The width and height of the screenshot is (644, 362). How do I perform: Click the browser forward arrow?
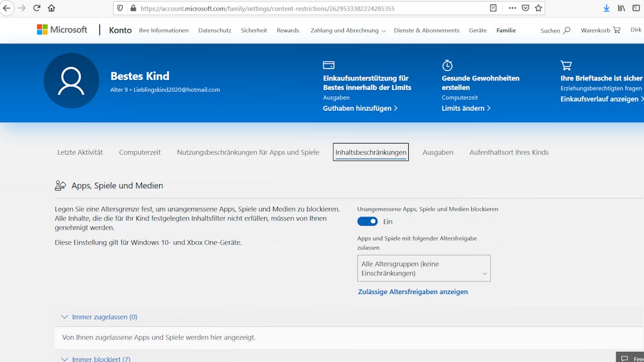22,8
